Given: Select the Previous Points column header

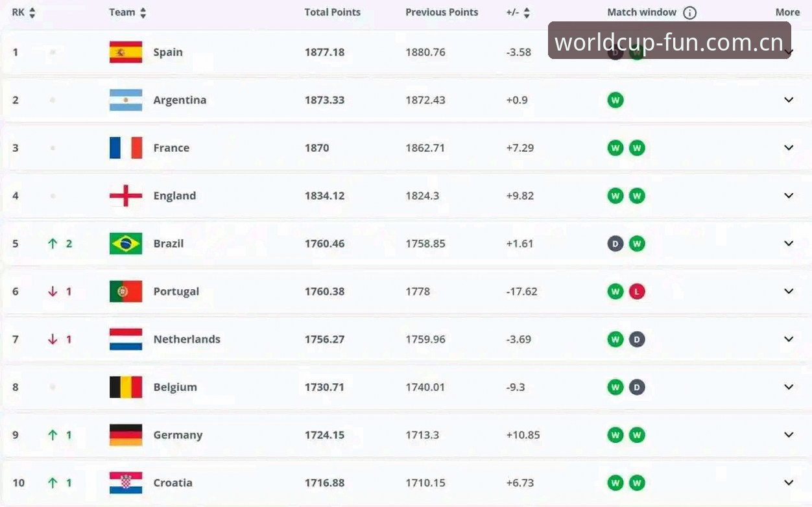Looking at the screenshot, I should pyautogui.click(x=442, y=12).
